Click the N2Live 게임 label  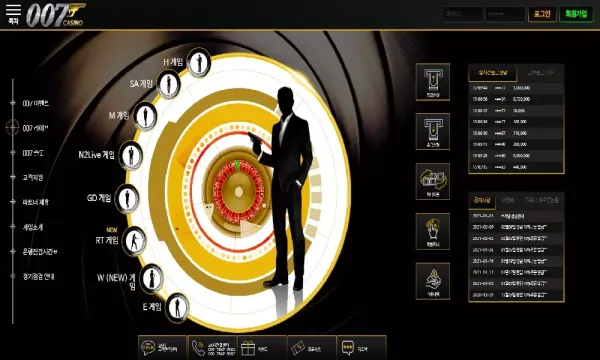[96, 155]
